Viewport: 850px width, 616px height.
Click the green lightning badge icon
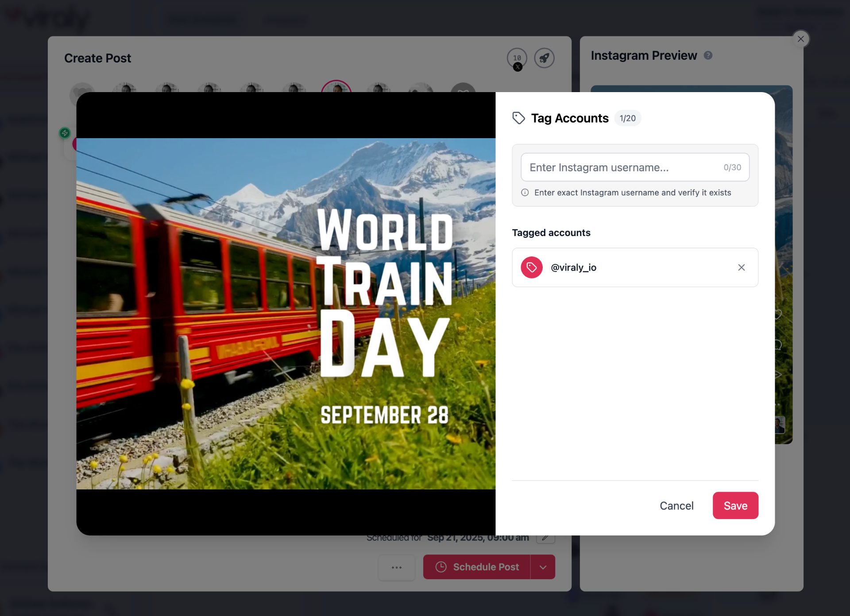pos(65,133)
